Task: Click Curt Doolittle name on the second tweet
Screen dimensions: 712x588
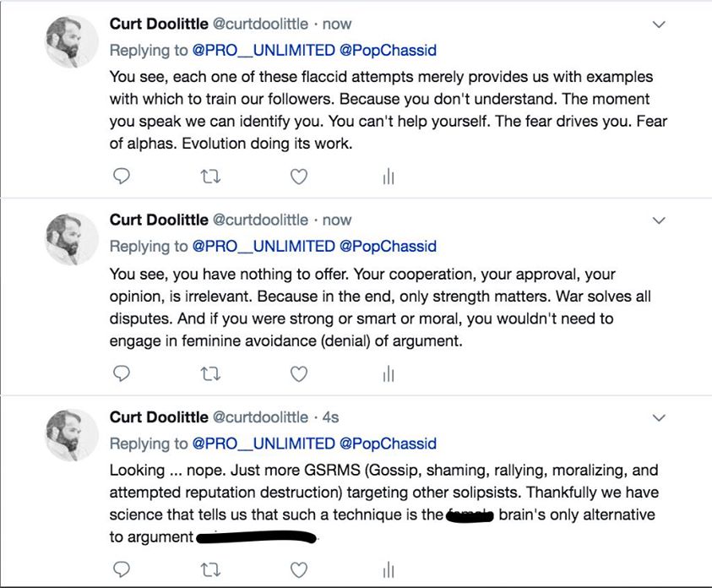Action: [x=159, y=220]
